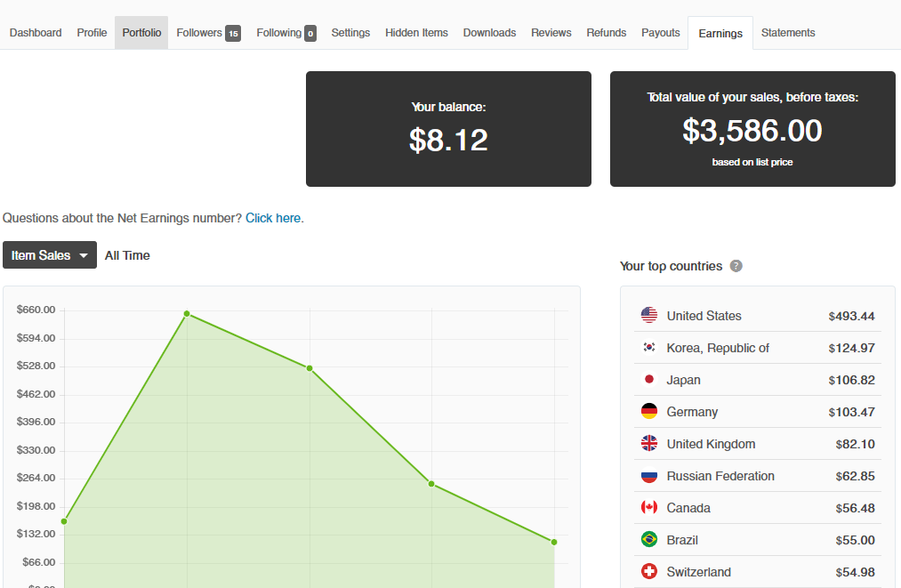Viewport: 901px width, 588px height.
Task: Click the Brazil flag icon
Action: [649, 540]
